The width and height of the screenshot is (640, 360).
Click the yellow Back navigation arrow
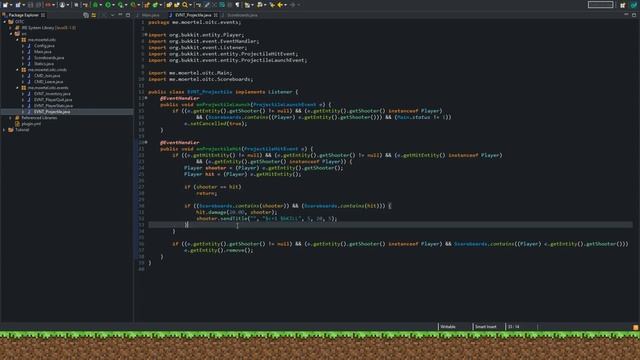(x=280, y=5)
